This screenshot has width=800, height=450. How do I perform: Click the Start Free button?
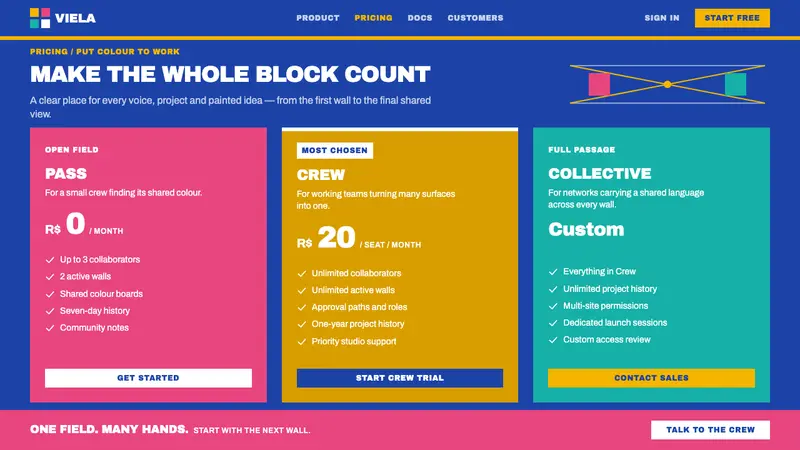point(732,18)
